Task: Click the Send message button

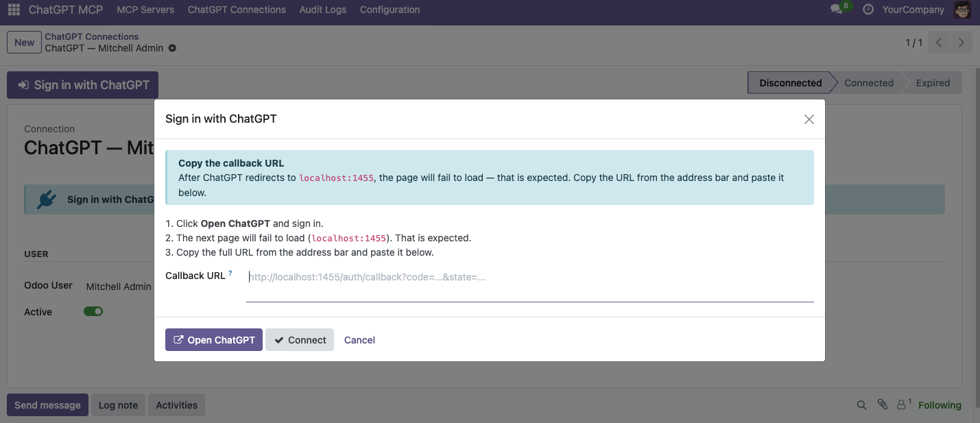Action: 47,405
